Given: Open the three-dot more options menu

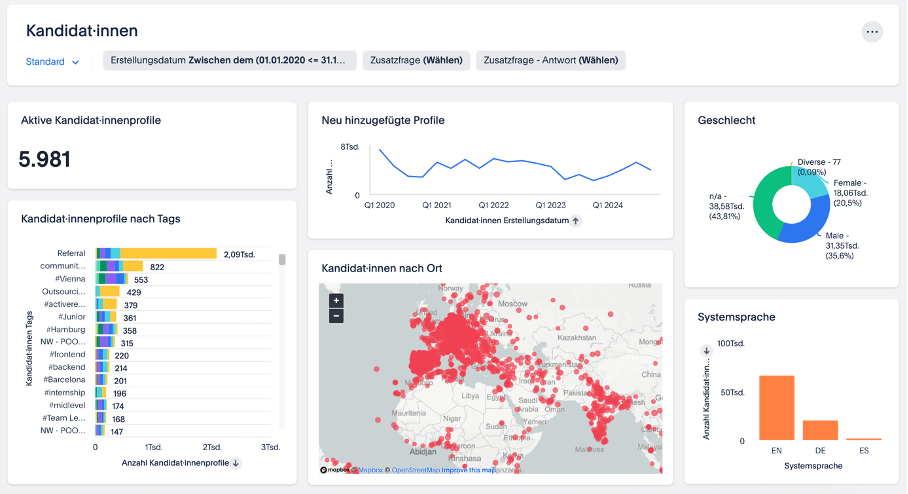Looking at the screenshot, I should 872,32.
